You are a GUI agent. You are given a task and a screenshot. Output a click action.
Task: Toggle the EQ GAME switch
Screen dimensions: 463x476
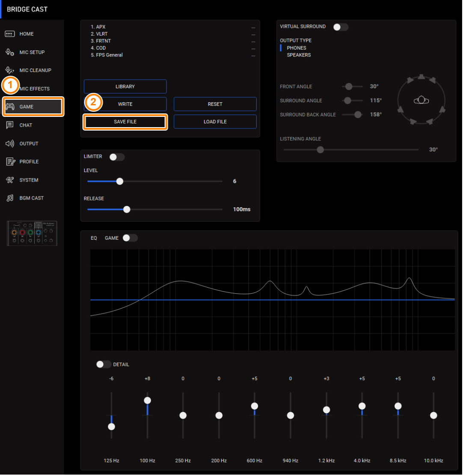click(x=130, y=238)
